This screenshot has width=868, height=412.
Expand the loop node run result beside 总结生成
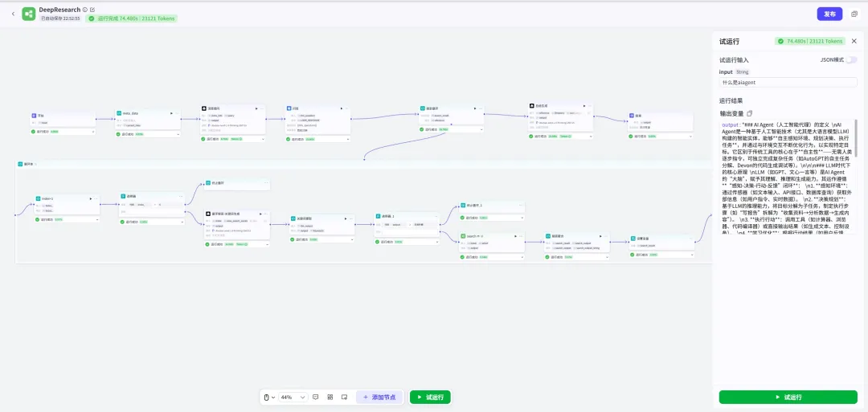(x=481, y=128)
